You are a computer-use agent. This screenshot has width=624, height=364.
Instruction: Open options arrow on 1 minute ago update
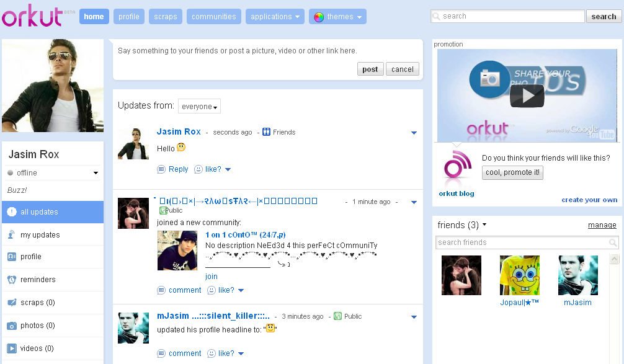(x=414, y=202)
